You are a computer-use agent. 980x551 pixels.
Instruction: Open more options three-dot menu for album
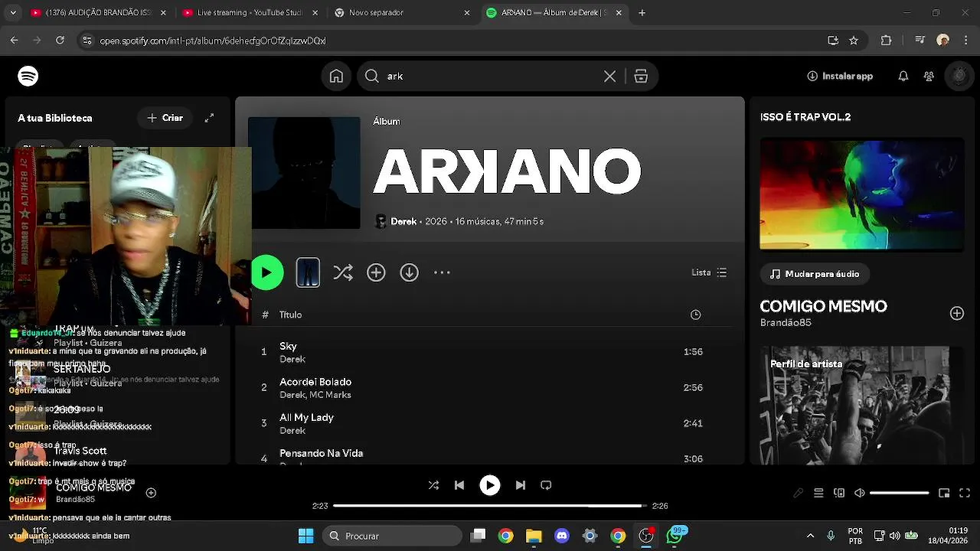pos(443,272)
